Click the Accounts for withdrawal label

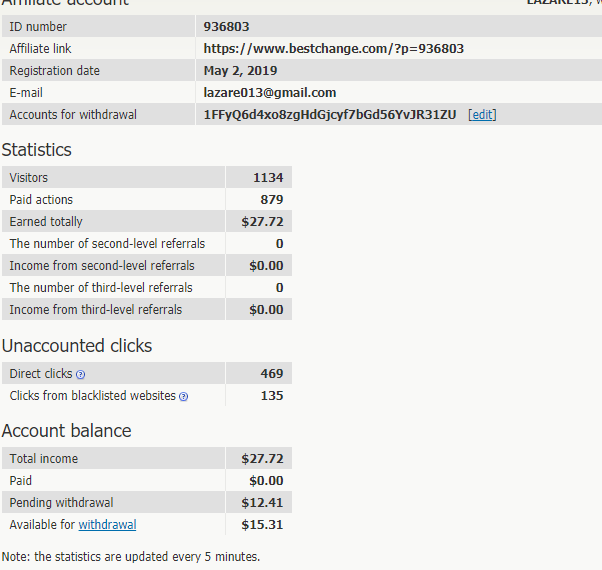pyautogui.click(x=73, y=114)
